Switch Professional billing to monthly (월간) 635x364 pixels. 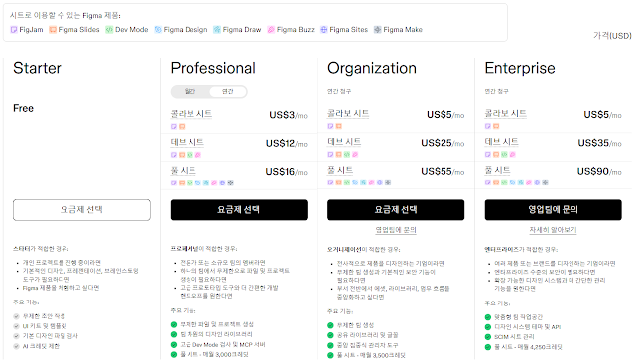tap(190, 92)
